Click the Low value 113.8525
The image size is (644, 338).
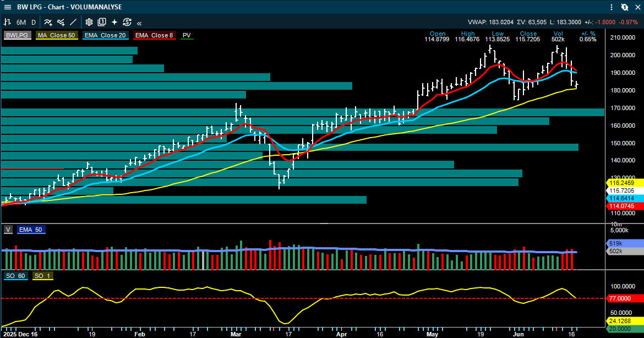click(x=498, y=40)
